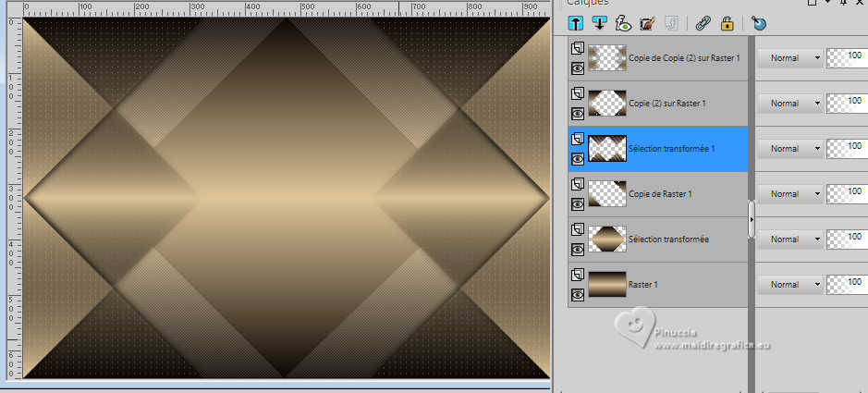The width and height of the screenshot is (868, 393).
Task: Click opacity slider of Copie de Copie (2) sur Raster 1
Action: (847, 57)
